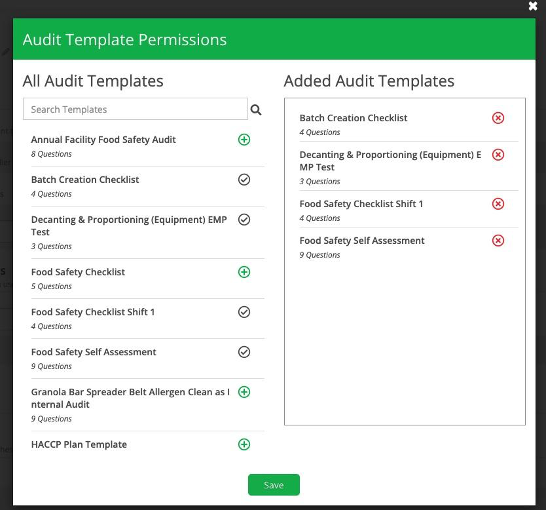Focus the Search Templates field
This screenshot has width=546, height=510.
[135, 109]
